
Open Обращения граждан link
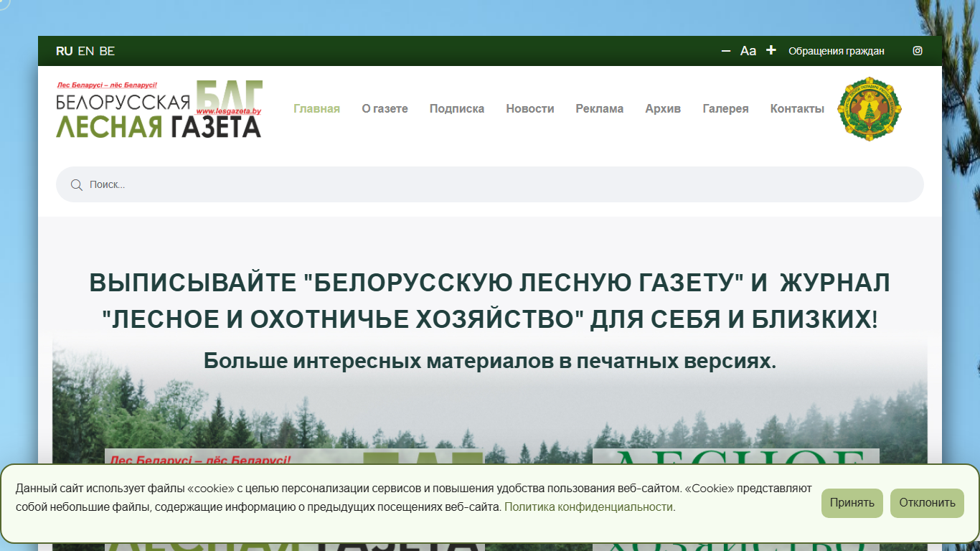[837, 51]
